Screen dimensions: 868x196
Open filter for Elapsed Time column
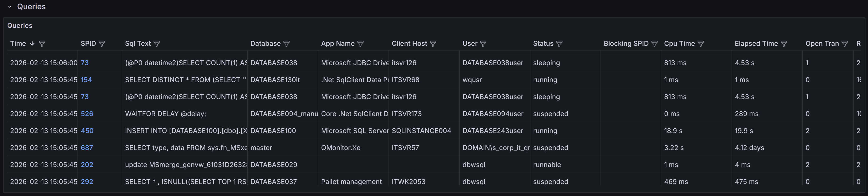click(784, 44)
